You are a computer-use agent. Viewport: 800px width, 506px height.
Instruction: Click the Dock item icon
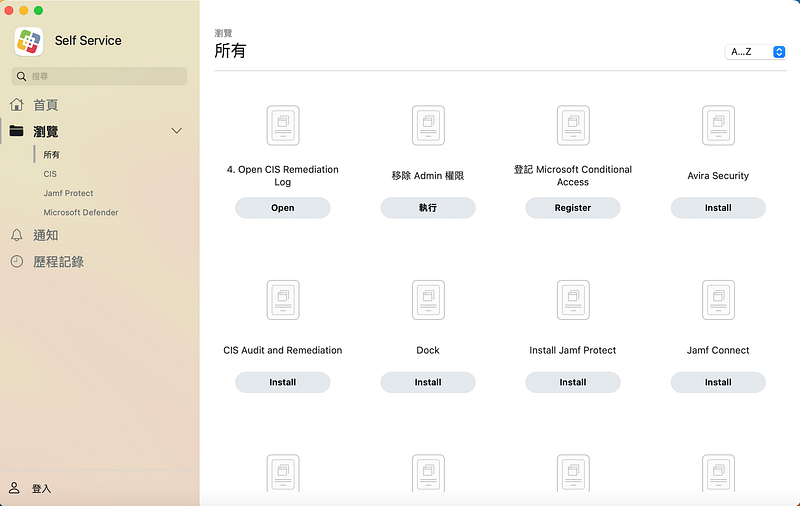[x=428, y=300]
